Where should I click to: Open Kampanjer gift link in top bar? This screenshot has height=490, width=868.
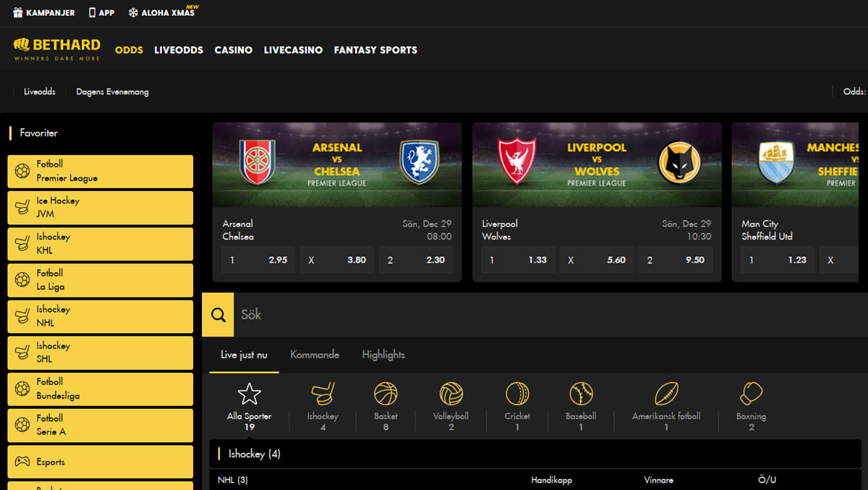point(44,13)
